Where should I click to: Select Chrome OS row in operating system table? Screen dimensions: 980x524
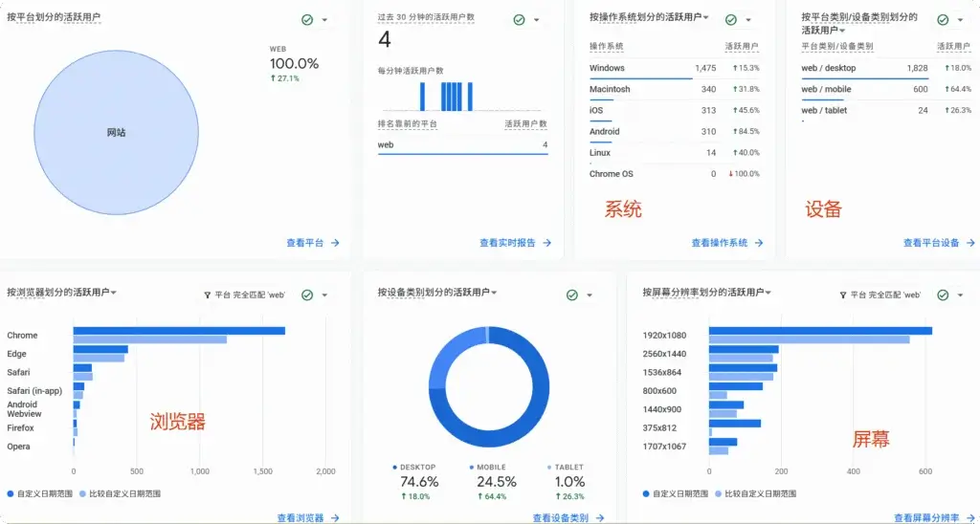click(675, 174)
